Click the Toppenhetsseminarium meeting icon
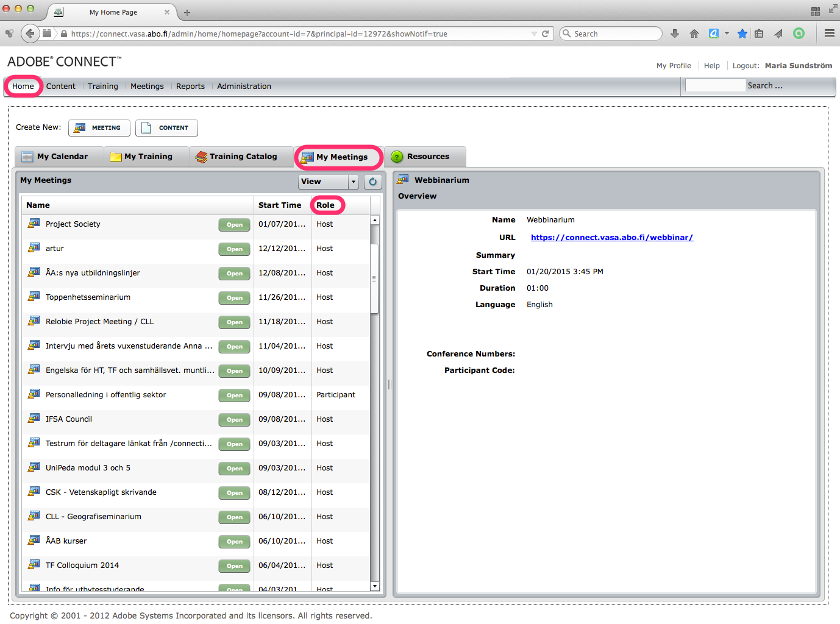 pos(34,297)
